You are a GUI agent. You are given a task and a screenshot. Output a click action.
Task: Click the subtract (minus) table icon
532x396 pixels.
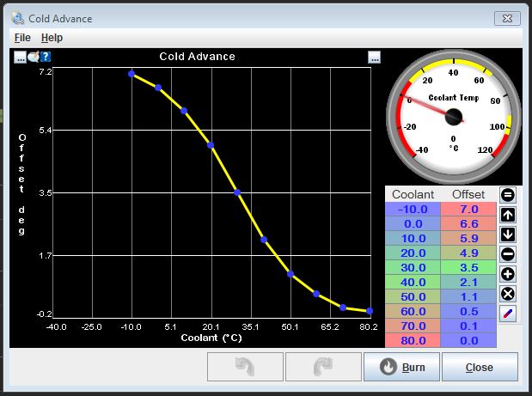click(508, 254)
